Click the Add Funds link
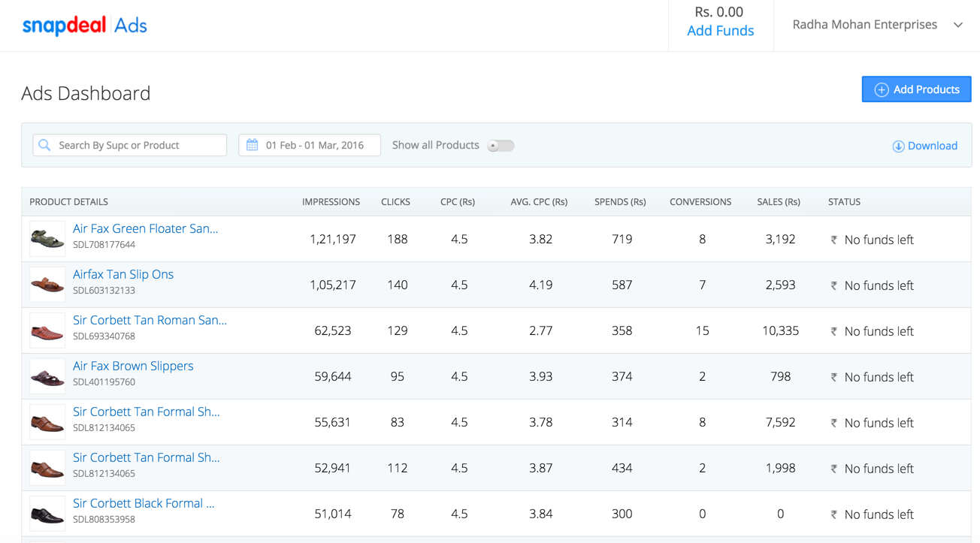 (x=720, y=31)
